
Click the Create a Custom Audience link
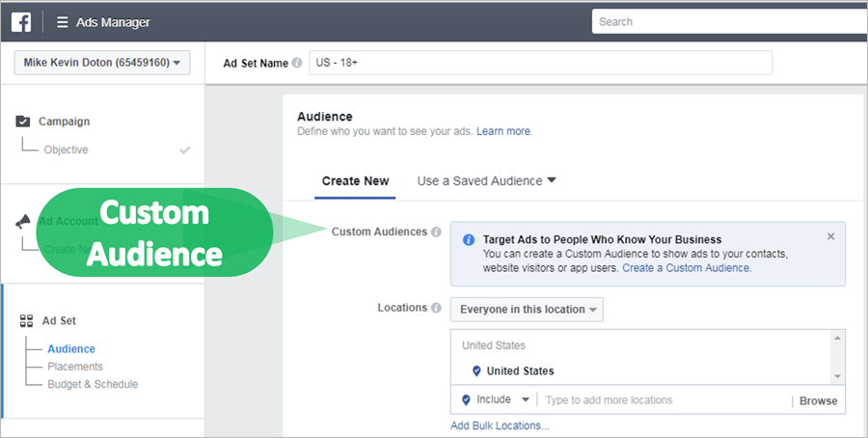point(686,268)
